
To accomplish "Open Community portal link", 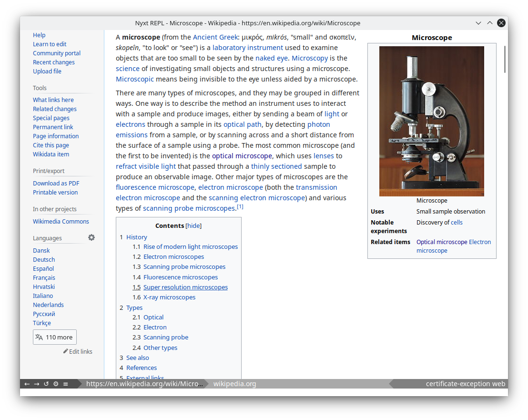I will (57, 53).
